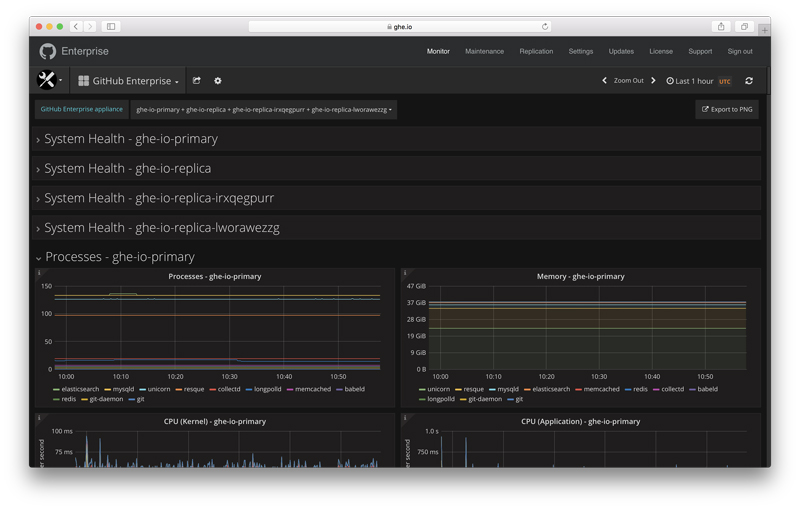Show all tabs icon in Safari
Viewport: 800px width, 509px height.
click(744, 27)
